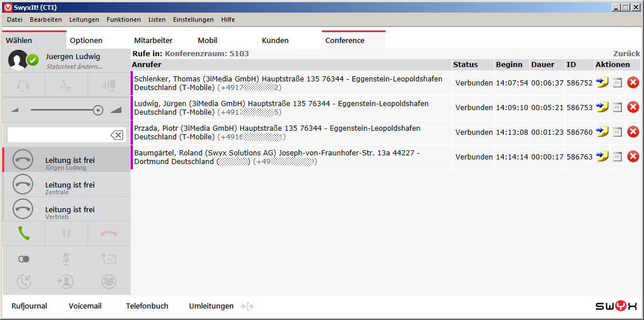This screenshot has height=320, width=644.
Task: Toggle the microphone mute button
Action: (66, 259)
